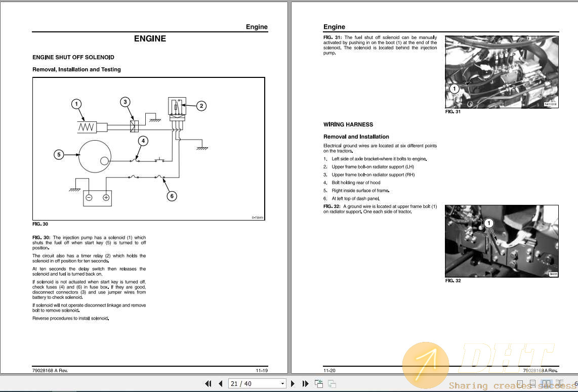This screenshot has height=392, width=578.
Task: Click FIG. 30 wiring diagram
Action: tap(148, 148)
